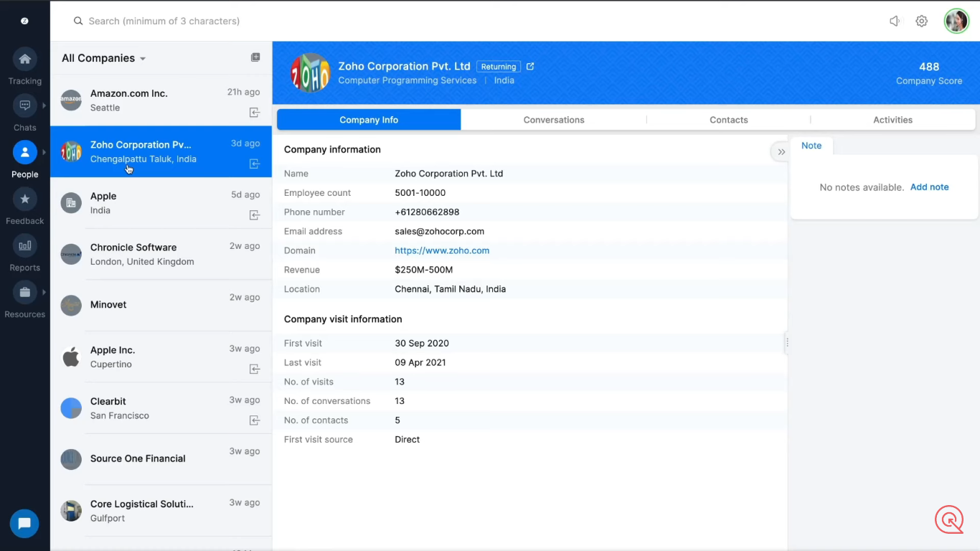Open the settings gear icon
Image resolution: width=980 pixels, height=551 pixels.
coord(922,22)
